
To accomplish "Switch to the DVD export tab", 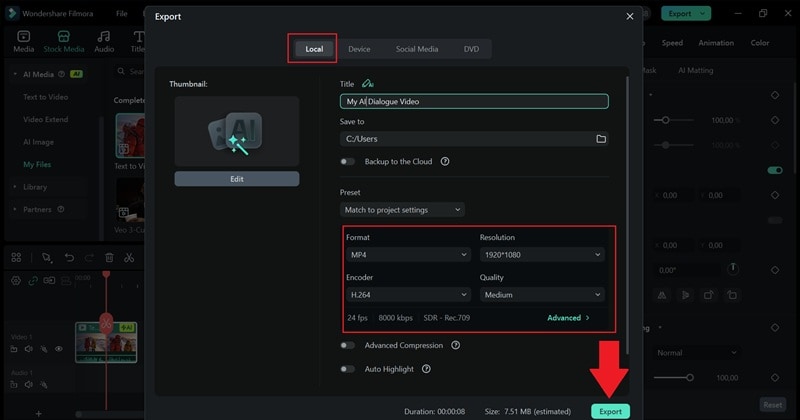I will tap(471, 49).
